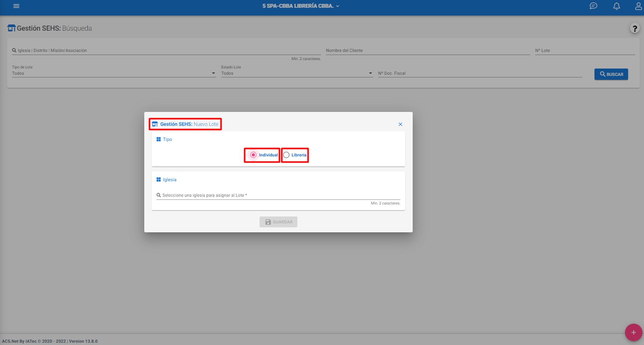The image size is (644, 345).
Task: Click the magnifier icon in the Iglesia | Distrito field
Action: pos(14,50)
